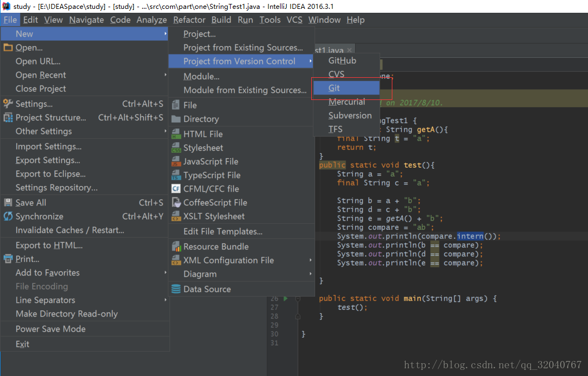The width and height of the screenshot is (588, 376).
Task: Select the TypeScript File icon
Action: tap(176, 175)
